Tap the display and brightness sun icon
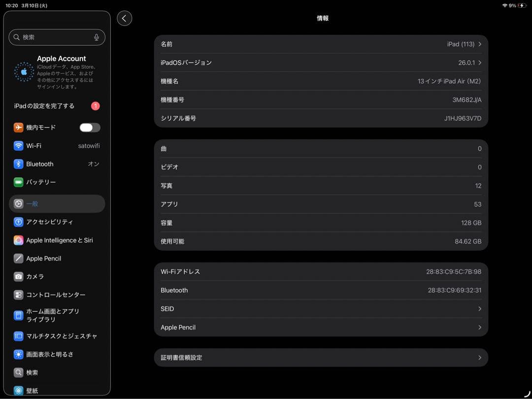This screenshot has height=399, width=532. [x=18, y=355]
